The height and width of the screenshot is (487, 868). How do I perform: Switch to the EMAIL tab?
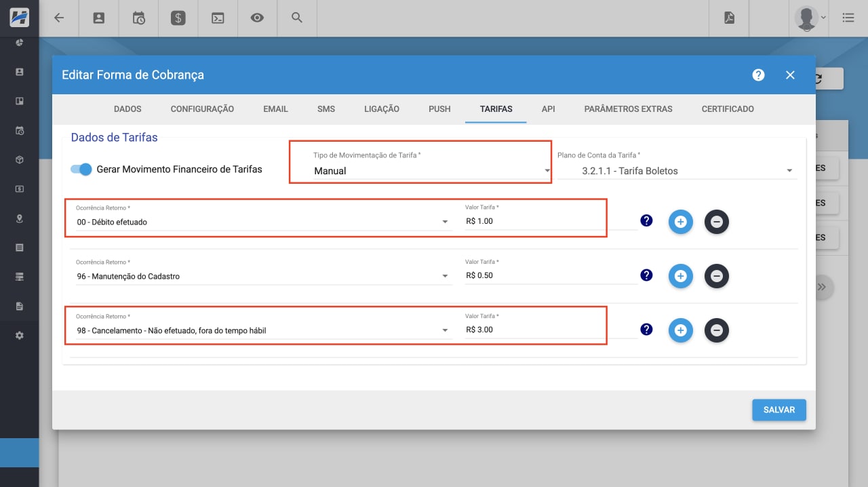coord(275,109)
